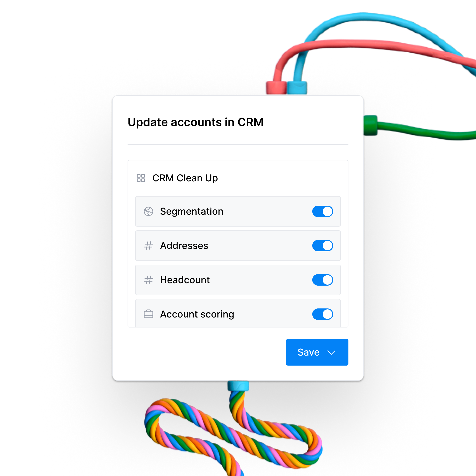Image resolution: width=476 pixels, height=476 pixels.
Task: Expand the Save button chevron
Action: [331, 352]
